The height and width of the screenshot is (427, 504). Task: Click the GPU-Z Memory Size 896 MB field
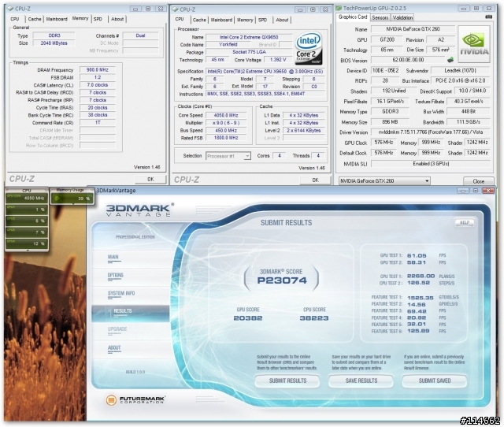point(390,122)
